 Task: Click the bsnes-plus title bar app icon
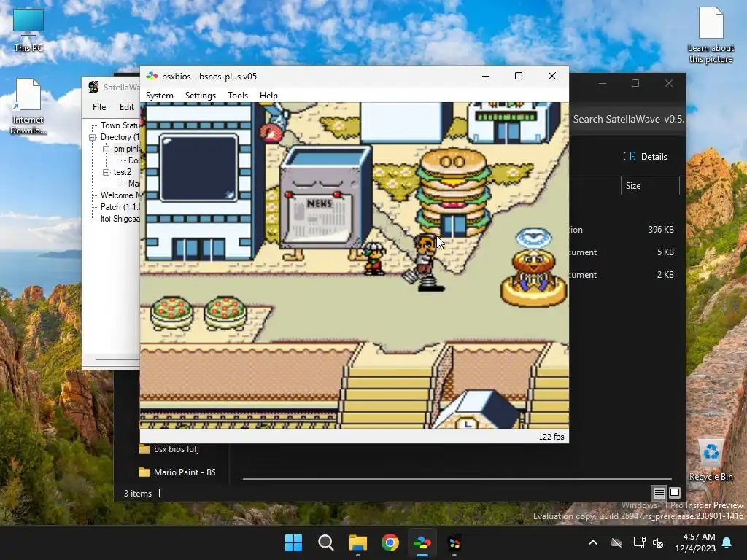click(152, 76)
